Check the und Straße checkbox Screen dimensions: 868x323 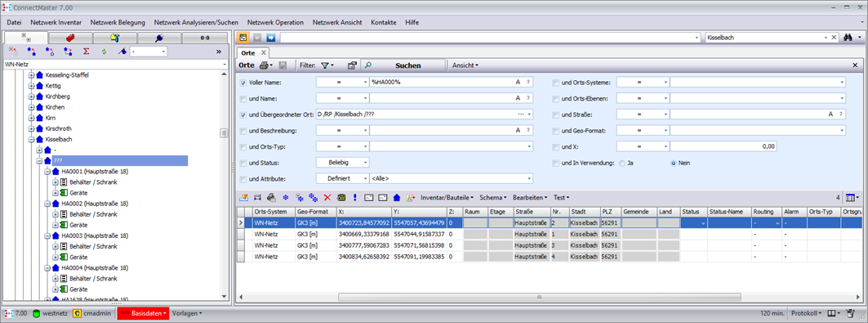[555, 114]
